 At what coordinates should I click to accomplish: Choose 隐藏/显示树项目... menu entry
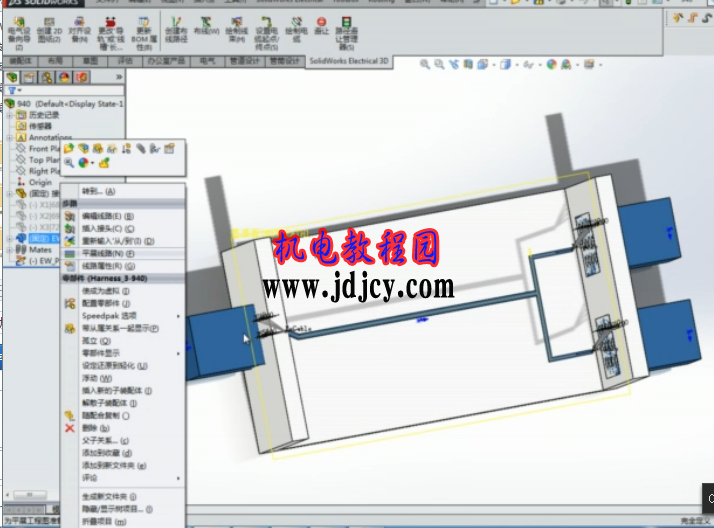[x=123, y=509]
